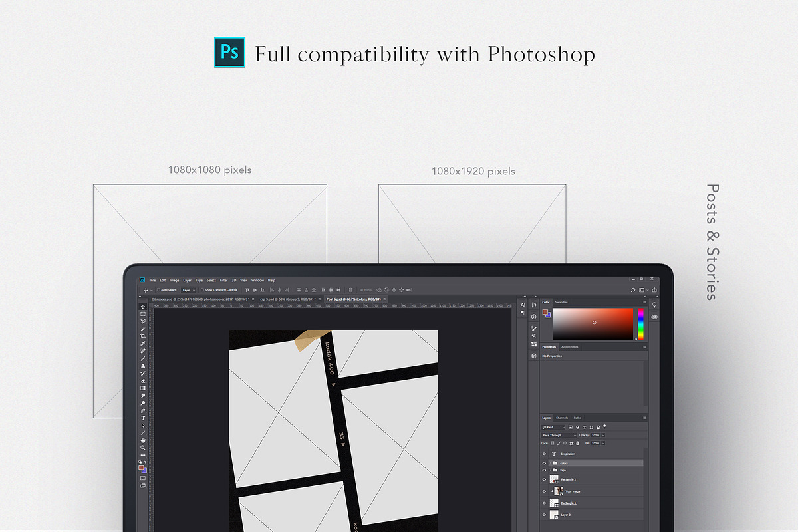Open the Auto-Select Layer dropdown
Screen dimensions: 798x532
(188, 290)
